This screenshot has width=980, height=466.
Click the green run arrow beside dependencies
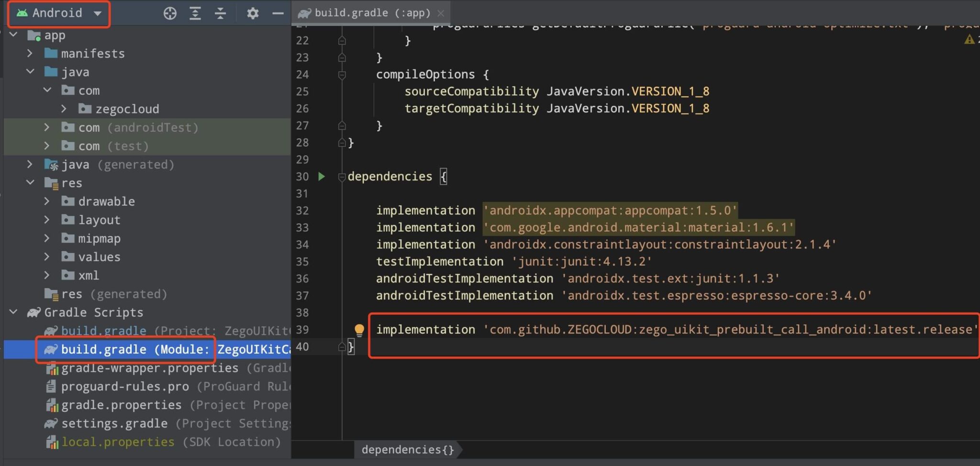click(322, 177)
